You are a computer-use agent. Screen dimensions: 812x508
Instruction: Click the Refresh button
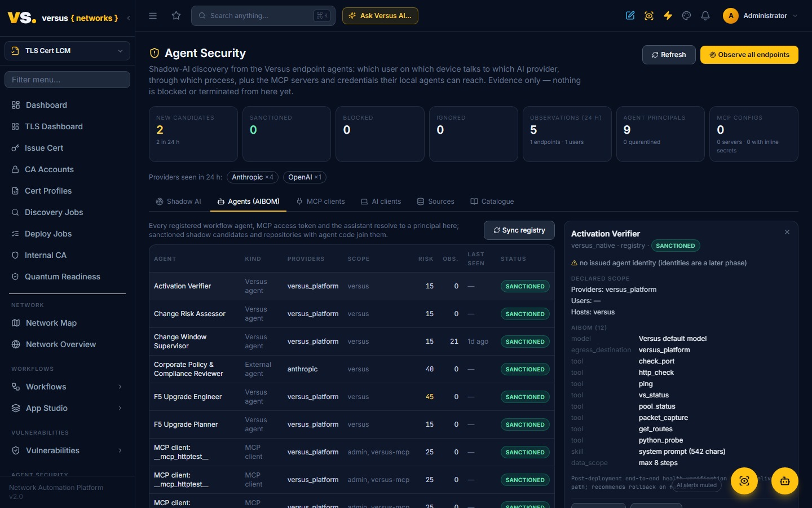[x=669, y=55]
